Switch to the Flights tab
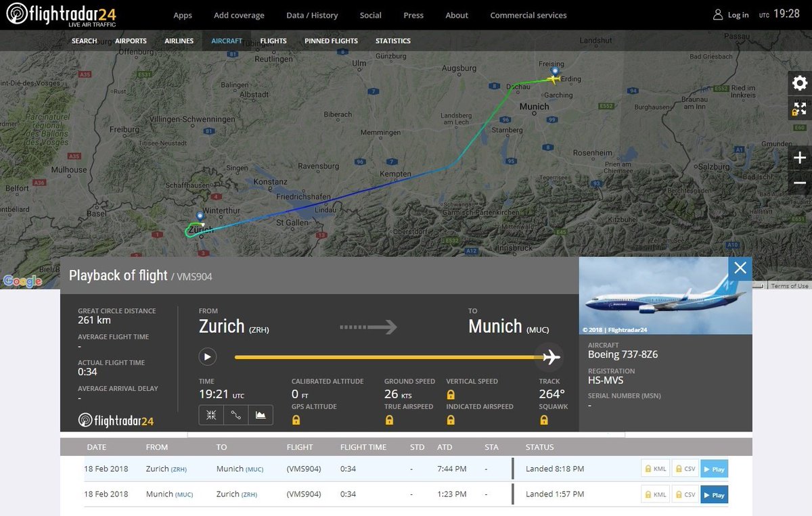 tap(273, 41)
